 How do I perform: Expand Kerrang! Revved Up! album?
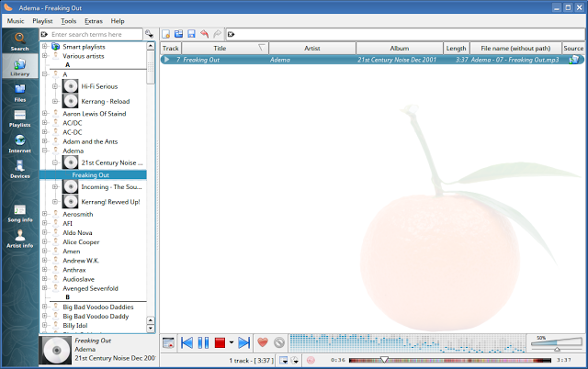55,202
